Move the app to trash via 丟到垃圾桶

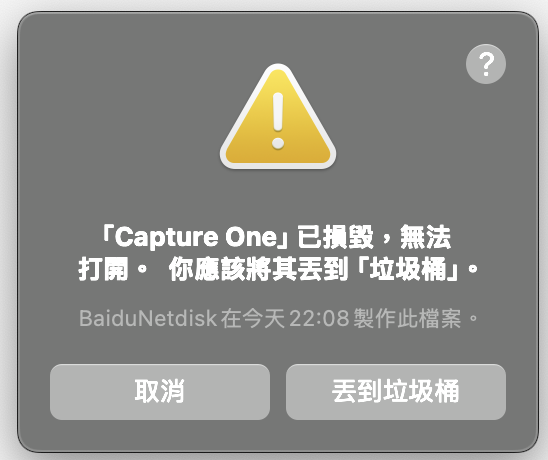click(396, 392)
